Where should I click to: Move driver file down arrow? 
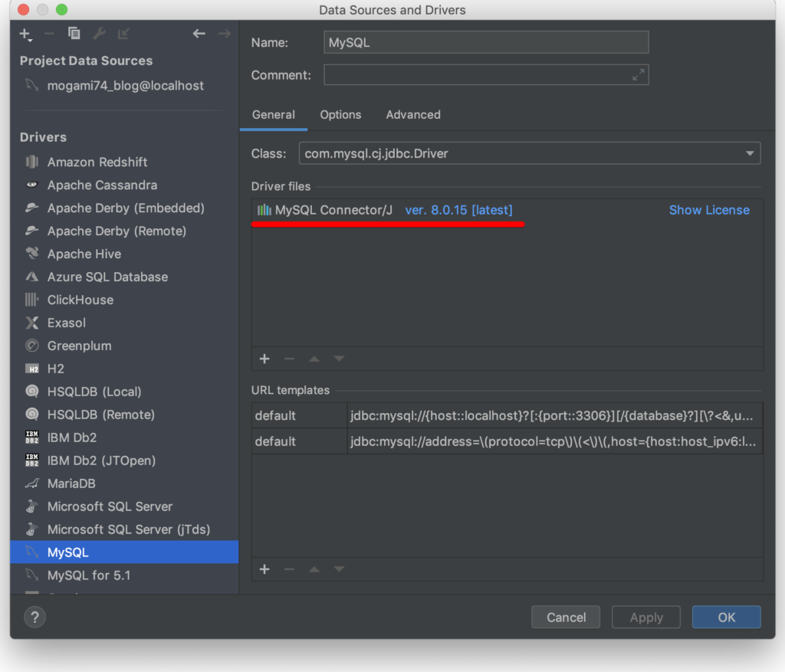click(339, 359)
